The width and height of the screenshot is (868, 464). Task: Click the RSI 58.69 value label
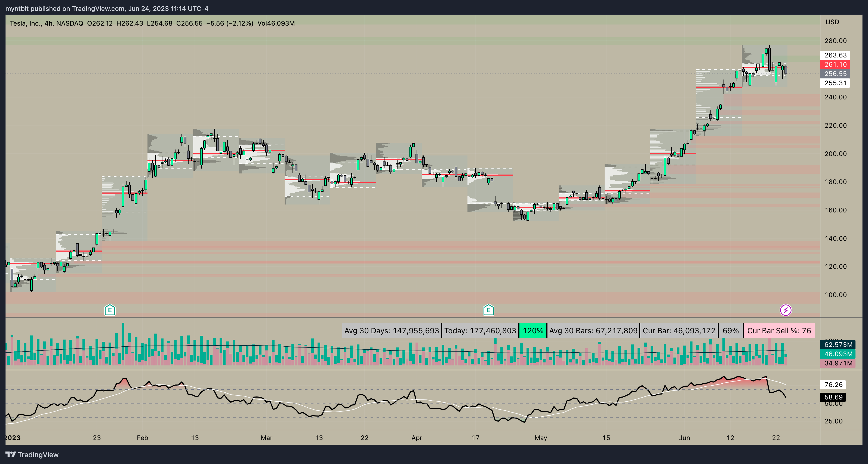(x=833, y=397)
